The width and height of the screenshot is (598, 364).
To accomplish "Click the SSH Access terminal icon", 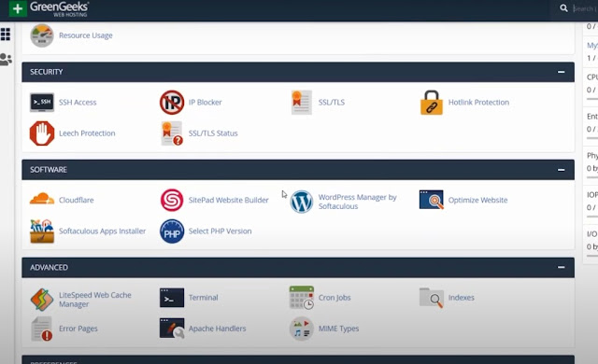I will (42, 103).
